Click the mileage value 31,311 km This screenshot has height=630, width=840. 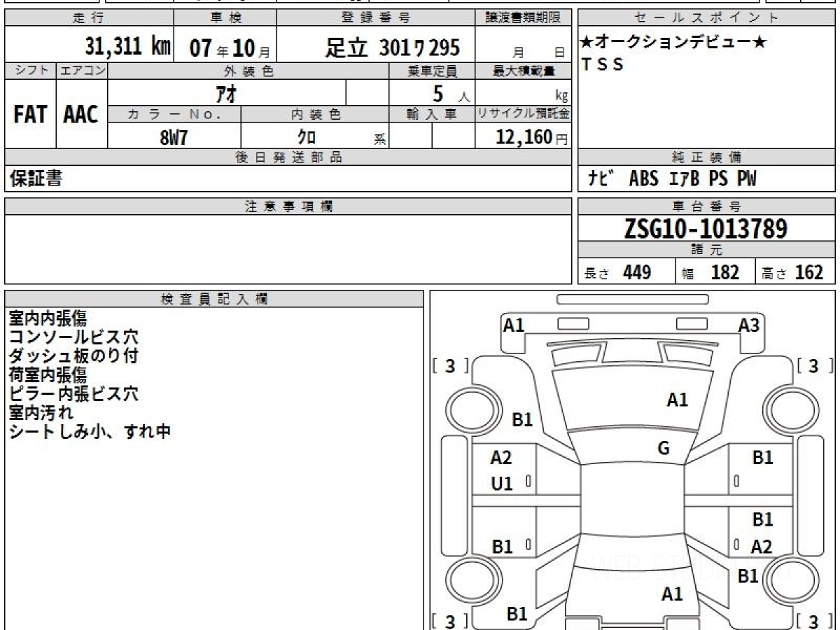click(128, 47)
